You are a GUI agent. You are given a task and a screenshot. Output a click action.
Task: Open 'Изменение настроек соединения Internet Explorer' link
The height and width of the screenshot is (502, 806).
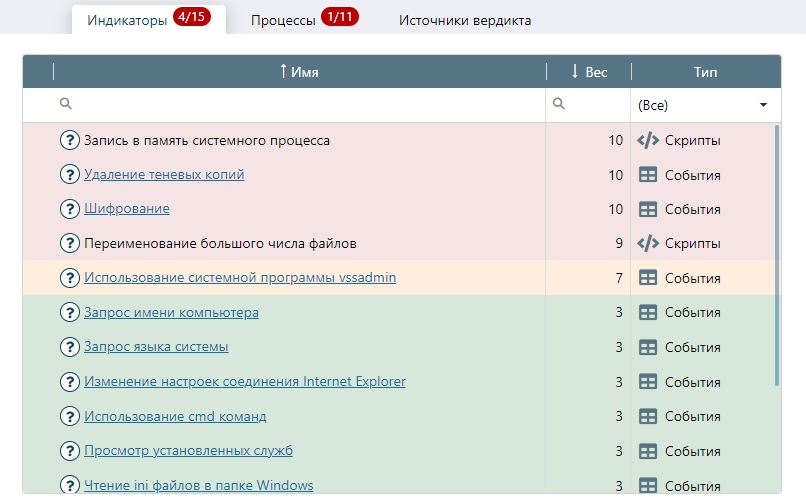[x=245, y=382]
